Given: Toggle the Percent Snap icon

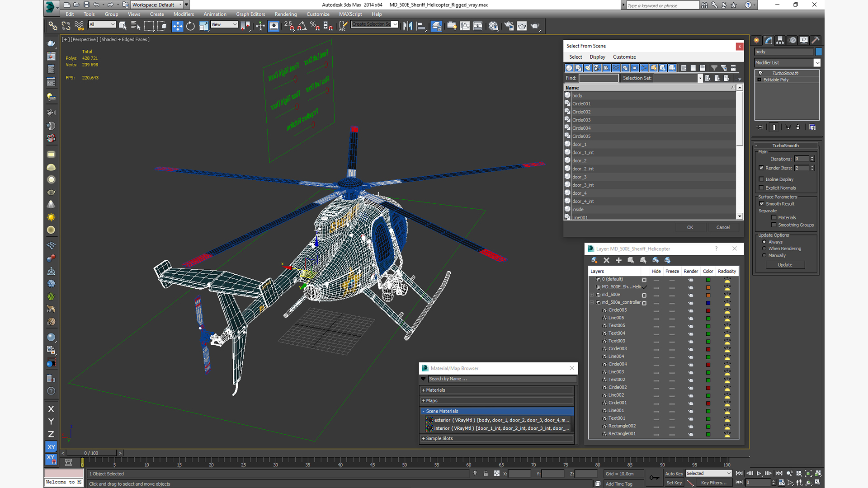Looking at the screenshot, I should pyautogui.click(x=315, y=26).
